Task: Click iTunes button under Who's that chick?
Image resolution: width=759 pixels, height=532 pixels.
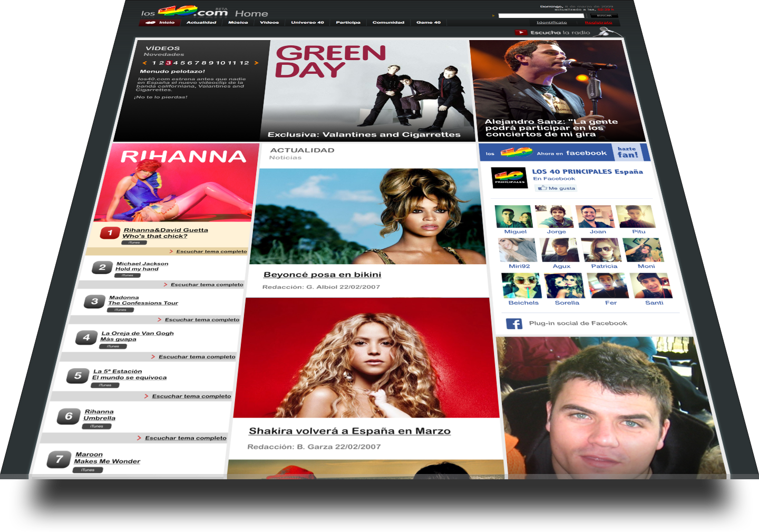Action: 134,243
